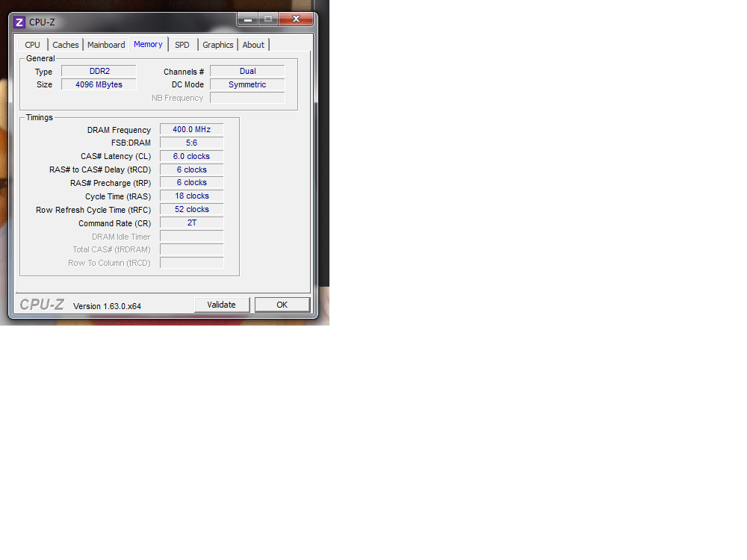747x560 pixels.
Task: Click the CPU-Z logo text at bottom
Action: pos(42,305)
